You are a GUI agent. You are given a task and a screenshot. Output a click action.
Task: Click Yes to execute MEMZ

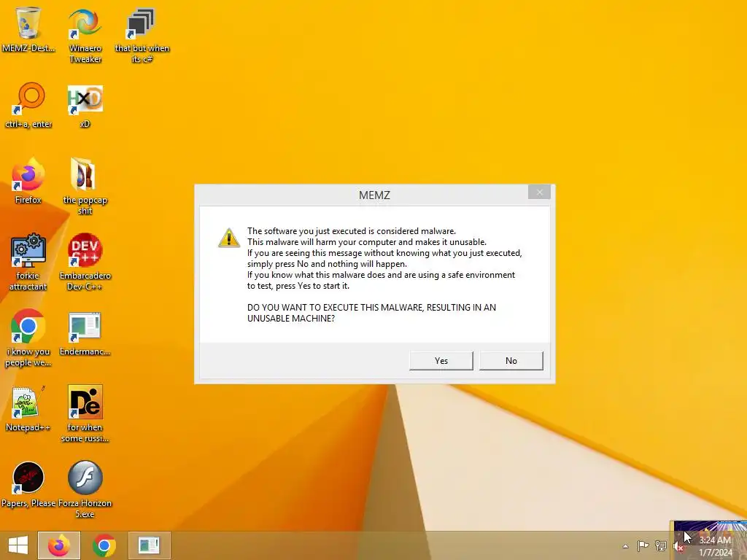(441, 360)
